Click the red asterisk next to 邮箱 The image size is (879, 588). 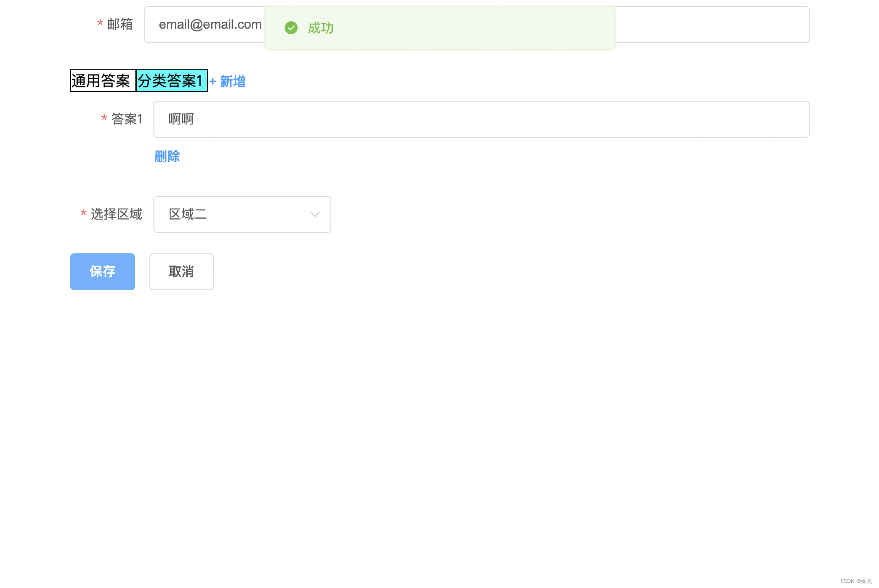100,24
